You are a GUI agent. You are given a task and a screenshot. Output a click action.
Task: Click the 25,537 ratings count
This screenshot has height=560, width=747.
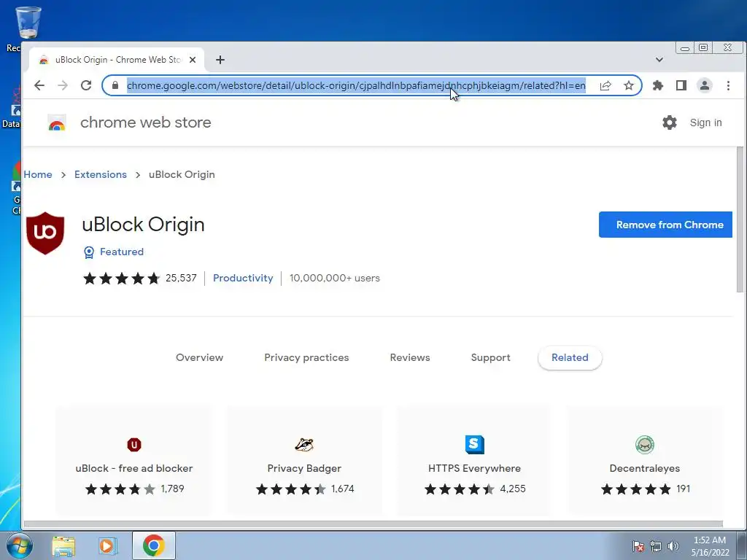tap(181, 278)
